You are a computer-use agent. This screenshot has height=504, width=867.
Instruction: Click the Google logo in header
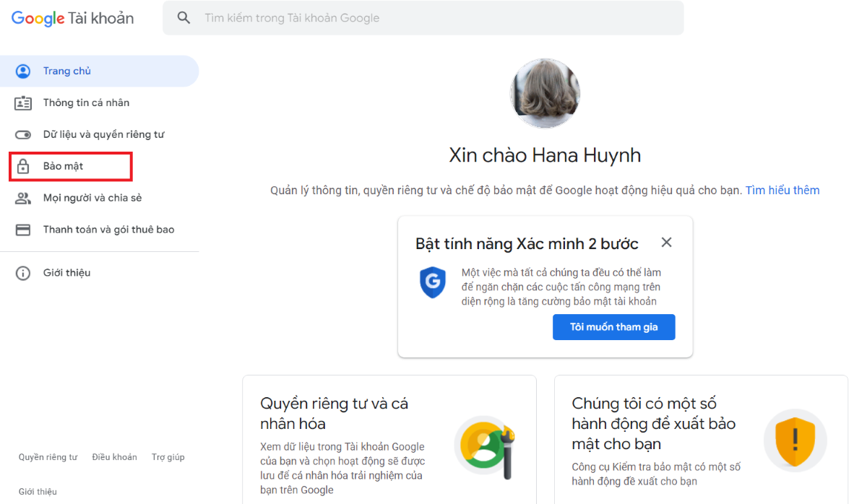(x=38, y=19)
